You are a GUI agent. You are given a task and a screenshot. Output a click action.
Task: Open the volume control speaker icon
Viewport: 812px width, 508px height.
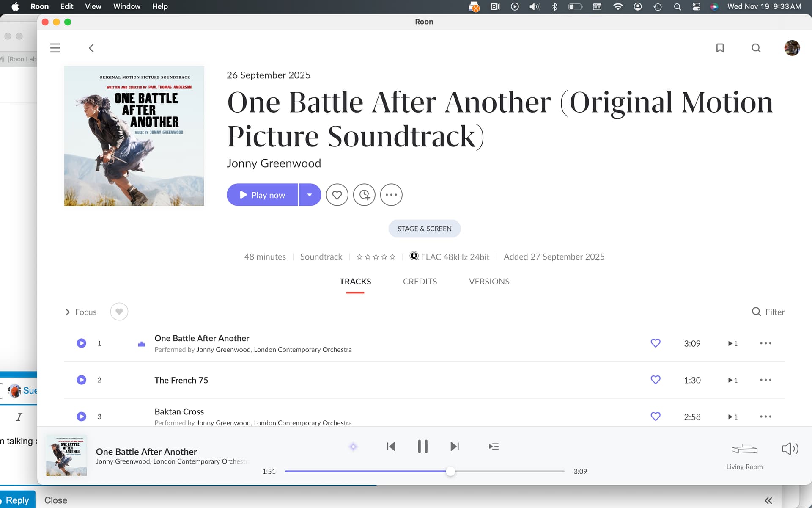[790, 449]
